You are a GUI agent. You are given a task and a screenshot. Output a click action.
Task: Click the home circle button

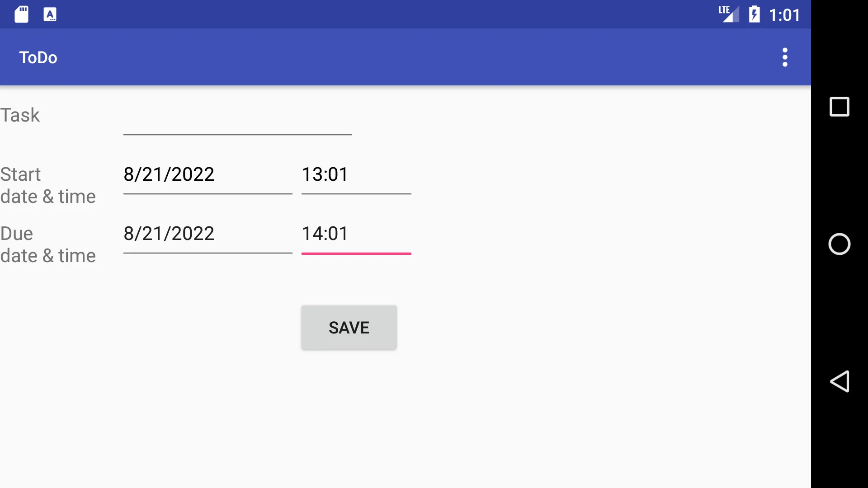[x=839, y=244]
